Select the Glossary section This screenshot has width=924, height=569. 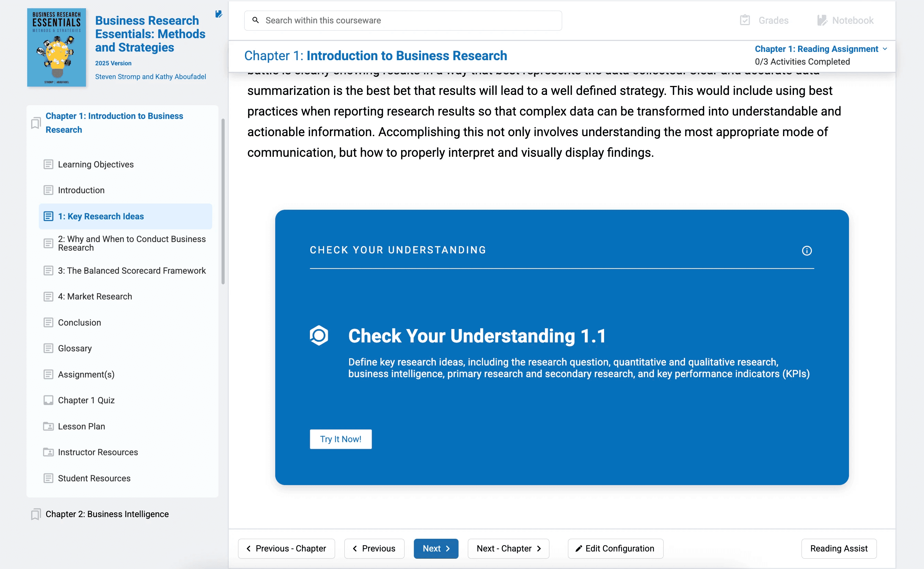75,349
